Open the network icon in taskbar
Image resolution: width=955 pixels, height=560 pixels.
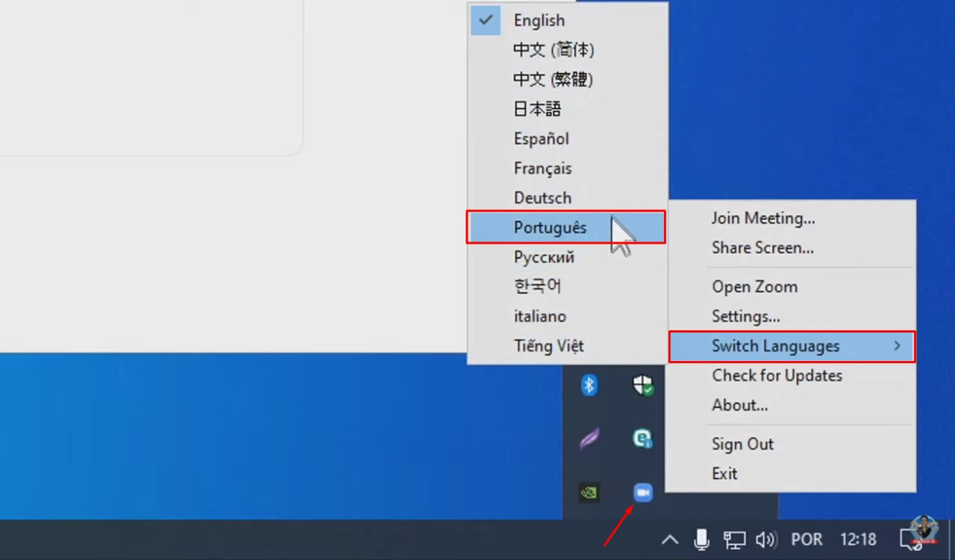point(734,539)
